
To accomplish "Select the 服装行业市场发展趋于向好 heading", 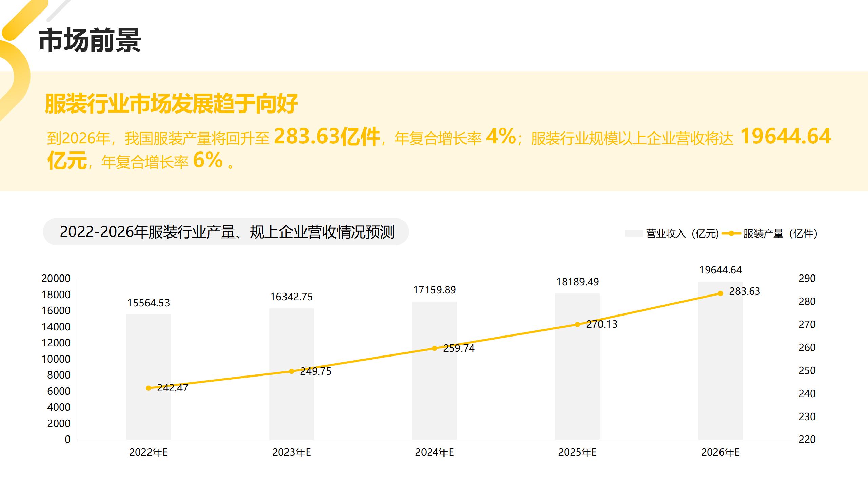I will (171, 104).
